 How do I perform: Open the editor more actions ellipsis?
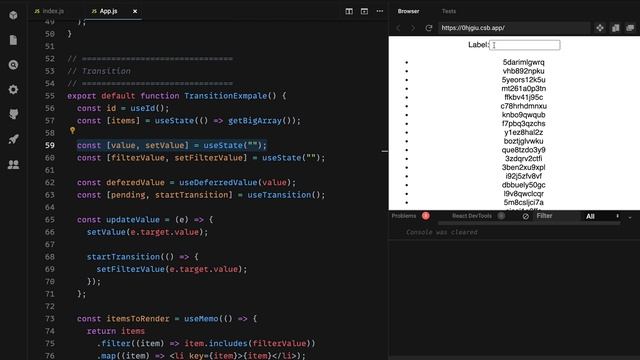pyautogui.click(x=380, y=11)
